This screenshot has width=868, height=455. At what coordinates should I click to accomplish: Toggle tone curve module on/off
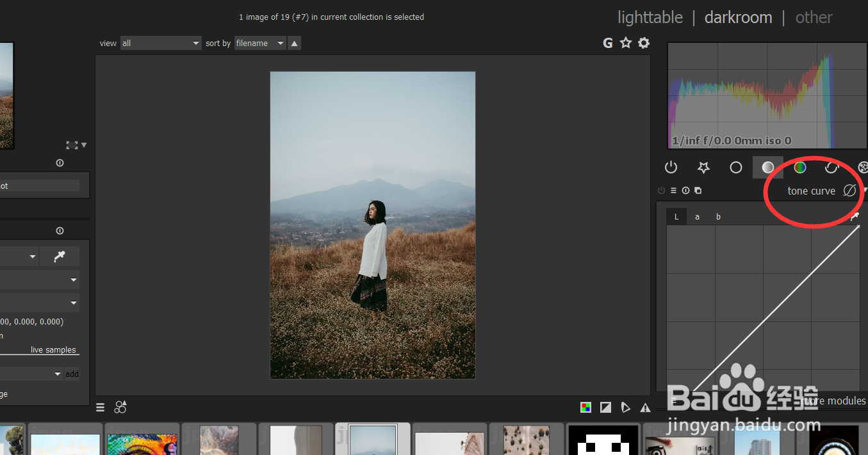point(662,191)
